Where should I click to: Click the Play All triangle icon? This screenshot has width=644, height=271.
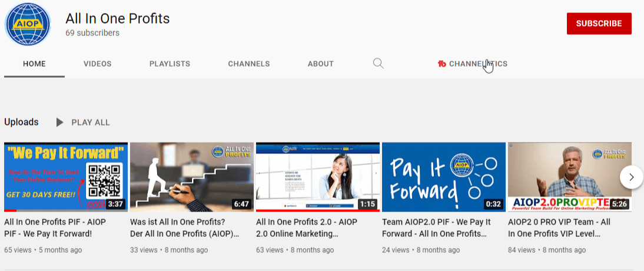coord(60,122)
